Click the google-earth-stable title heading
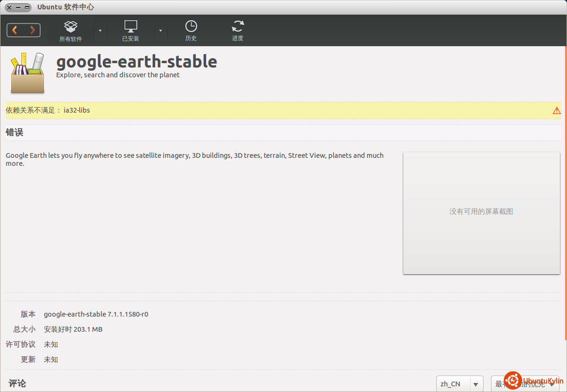Viewport: 567px width, 392px height. tap(136, 62)
